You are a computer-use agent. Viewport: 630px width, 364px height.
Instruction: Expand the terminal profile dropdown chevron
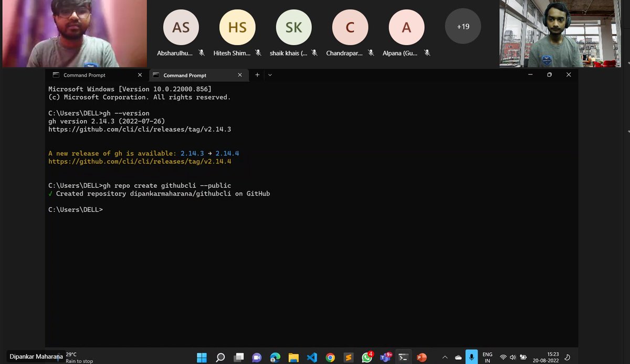(x=270, y=75)
